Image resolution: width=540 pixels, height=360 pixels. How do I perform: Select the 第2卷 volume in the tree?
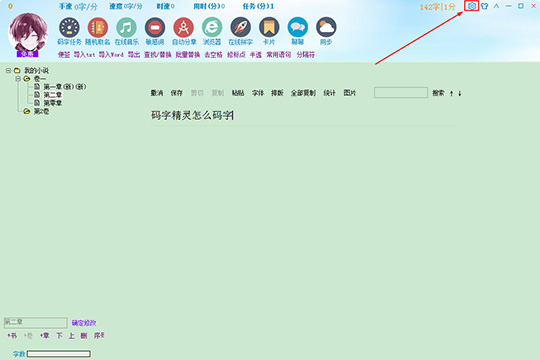[x=41, y=111]
